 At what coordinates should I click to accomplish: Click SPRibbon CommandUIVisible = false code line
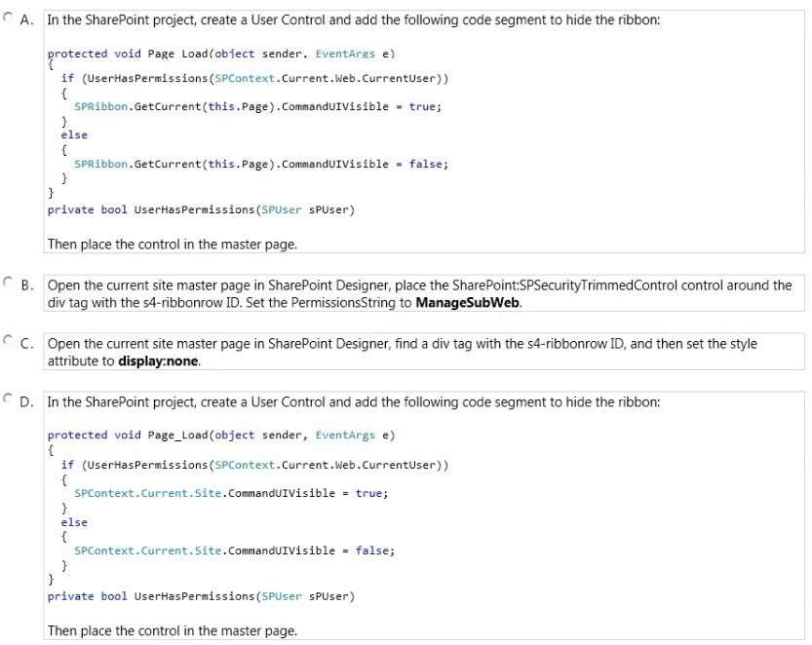pos(261,164)
